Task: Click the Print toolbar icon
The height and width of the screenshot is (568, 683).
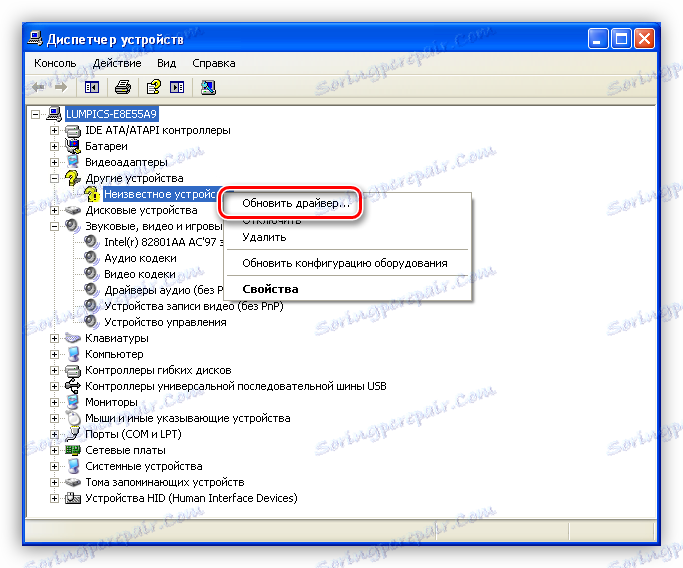Action: click(x=123, y=88)
